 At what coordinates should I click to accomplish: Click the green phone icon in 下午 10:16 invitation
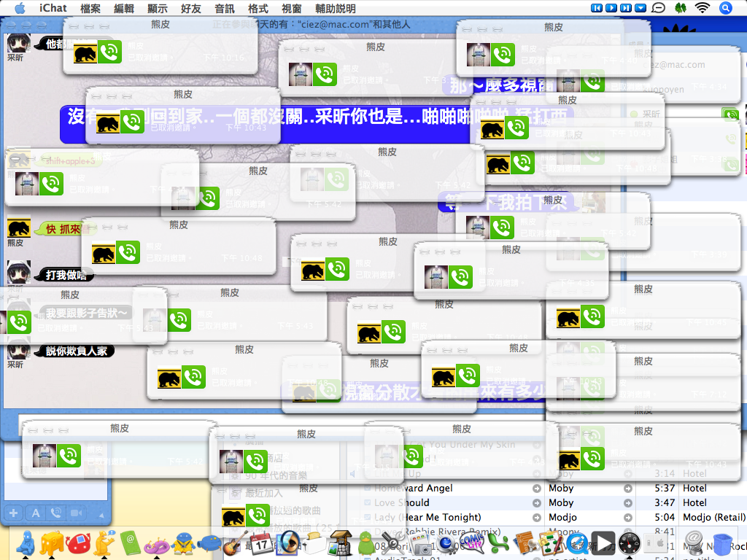[109, 52]
